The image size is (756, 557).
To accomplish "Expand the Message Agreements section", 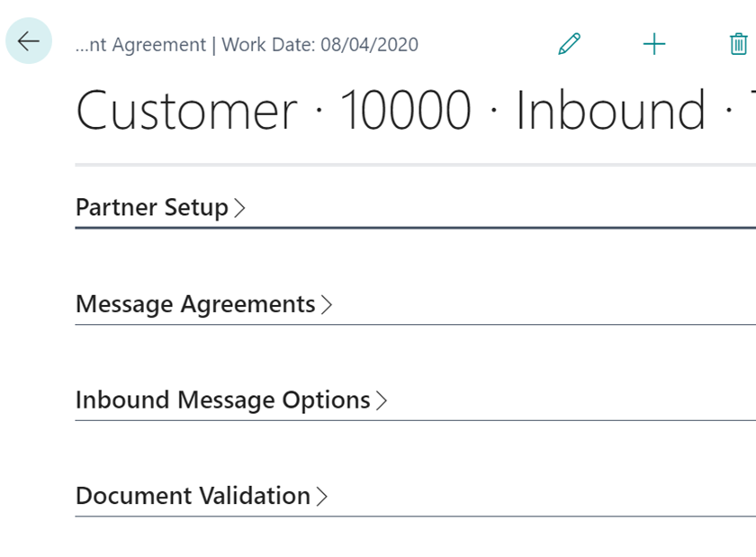I will coord(193,304).
